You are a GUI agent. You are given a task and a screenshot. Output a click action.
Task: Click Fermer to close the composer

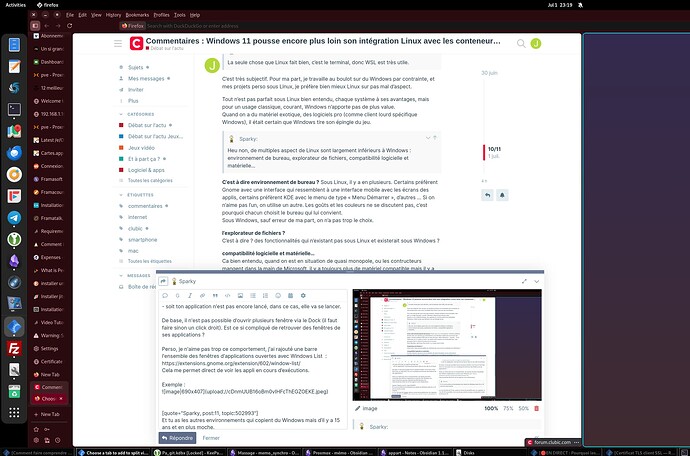pos(211,438)
